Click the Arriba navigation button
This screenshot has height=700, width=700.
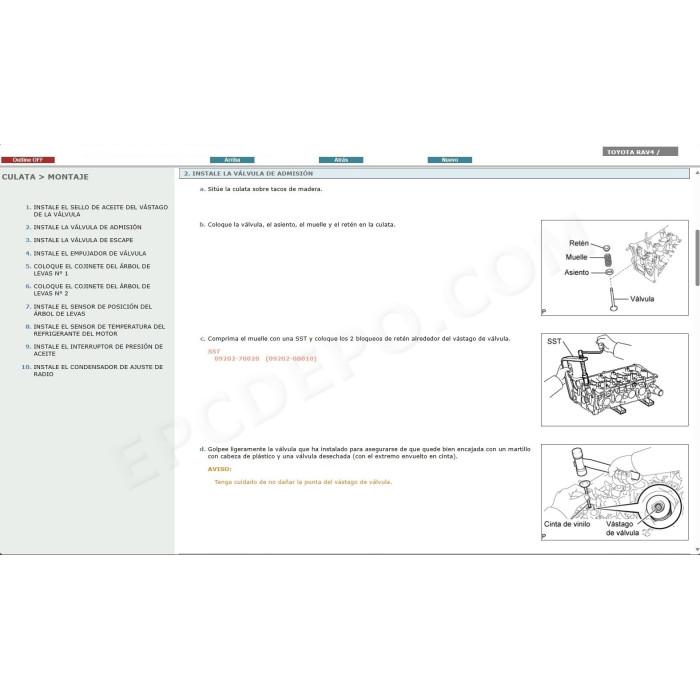point(232,160)
